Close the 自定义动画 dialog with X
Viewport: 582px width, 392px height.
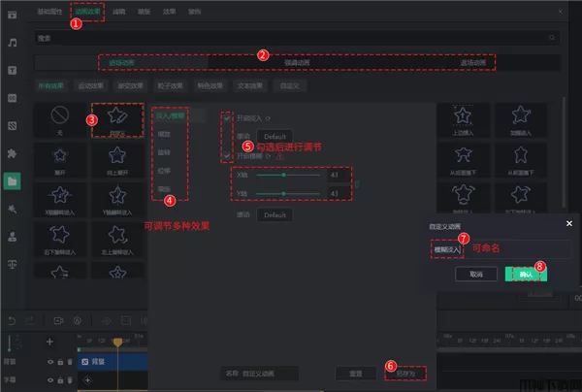(569, 223)
